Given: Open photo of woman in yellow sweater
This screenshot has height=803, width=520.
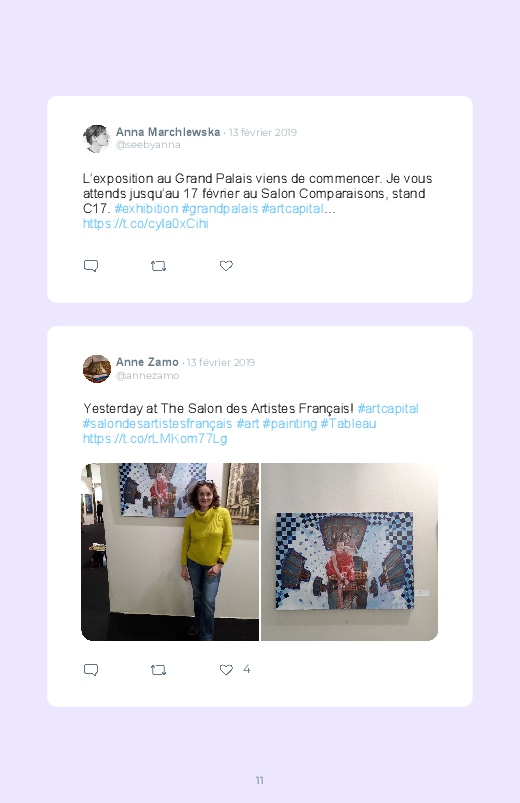Looking at the screenshot, I should coord(170,552).
